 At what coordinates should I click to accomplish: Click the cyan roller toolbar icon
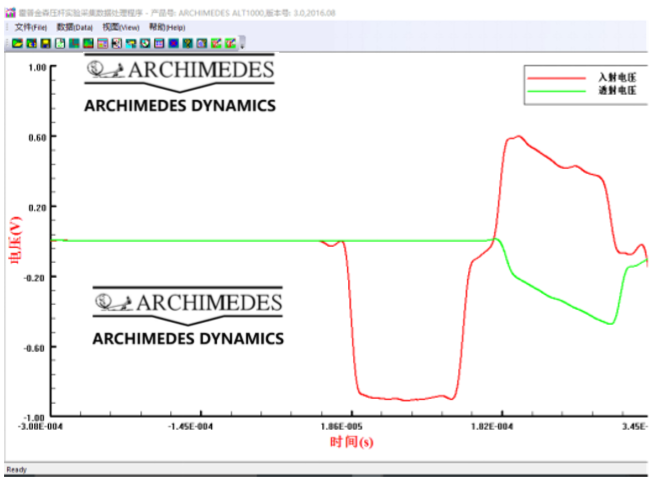click(131, 43)
